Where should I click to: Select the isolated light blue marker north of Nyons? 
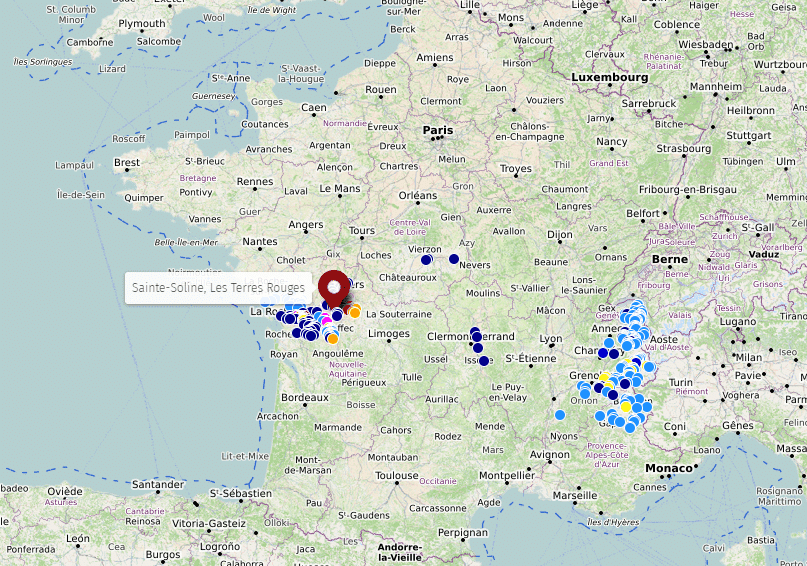pos(560,414)
